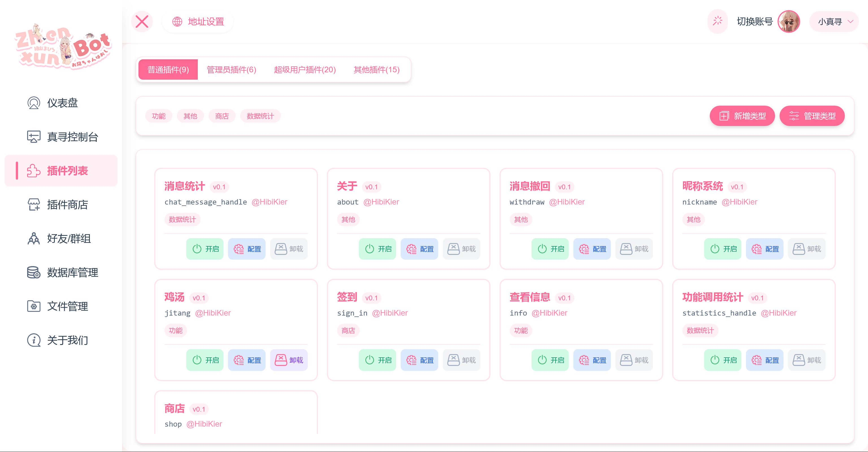This screenshot has height=452, width=868.
Task: Open 管理类型 manage types options
Action: click(812, 116)
